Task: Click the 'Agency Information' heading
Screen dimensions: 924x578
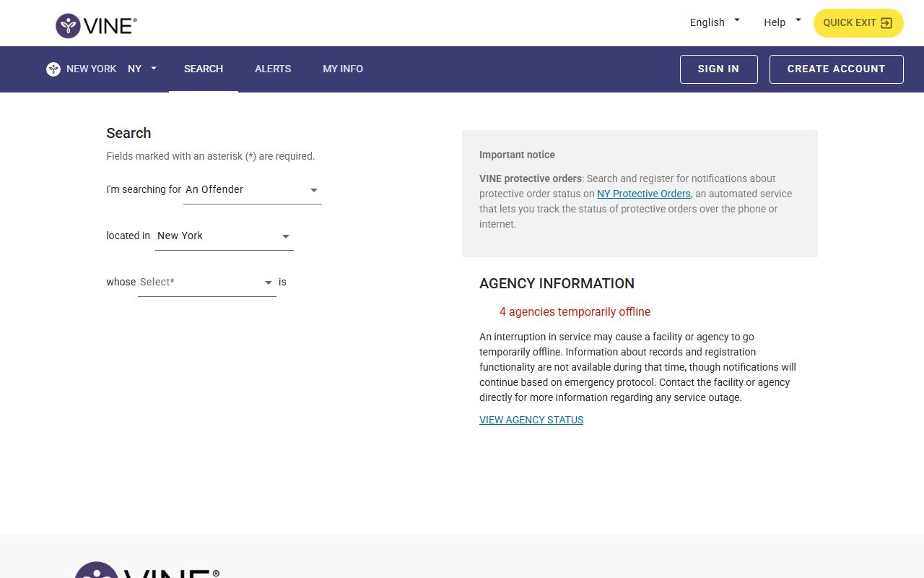Action: click(x=557, y=284)
